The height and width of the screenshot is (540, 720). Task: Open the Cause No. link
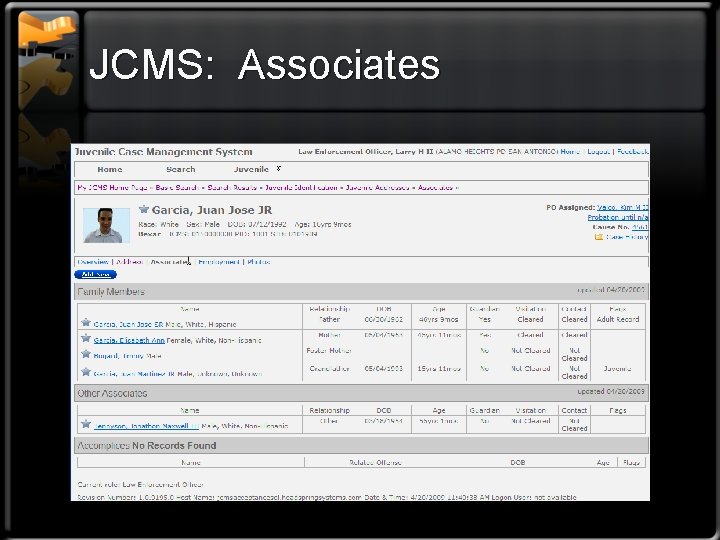click(x=640, y=227)
